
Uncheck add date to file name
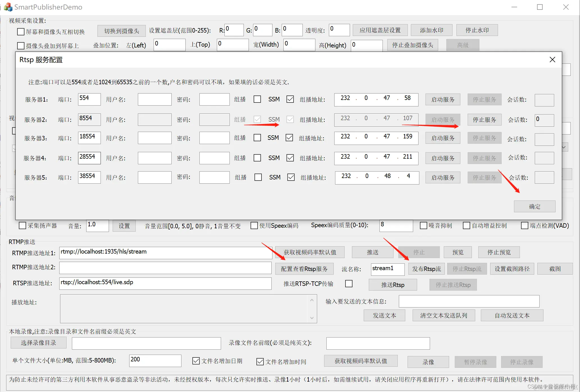click(196, 361)
